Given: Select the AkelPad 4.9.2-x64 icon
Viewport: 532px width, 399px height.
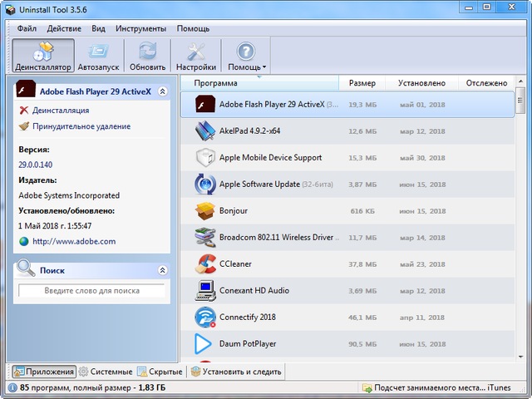Looking at the screenshot, I should [205, 131].
